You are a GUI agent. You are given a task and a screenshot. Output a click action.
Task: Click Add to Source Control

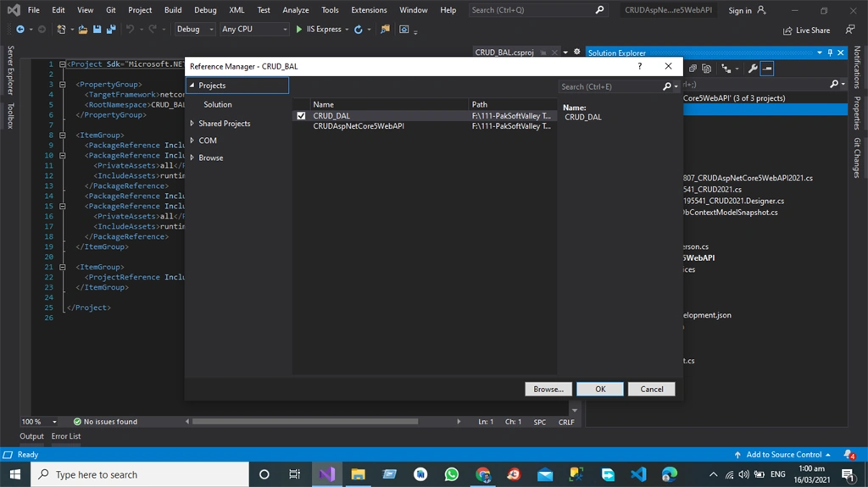(x=782, y=454)
